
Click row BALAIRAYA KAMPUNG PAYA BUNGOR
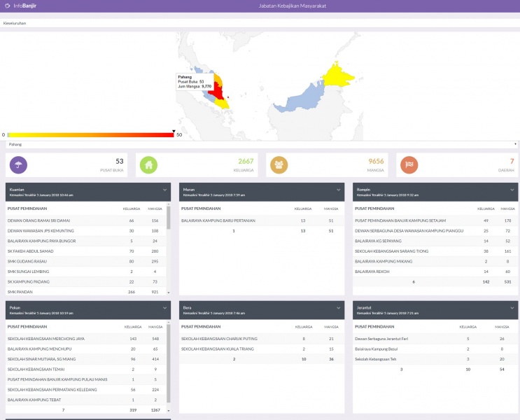tap(86, 241)
